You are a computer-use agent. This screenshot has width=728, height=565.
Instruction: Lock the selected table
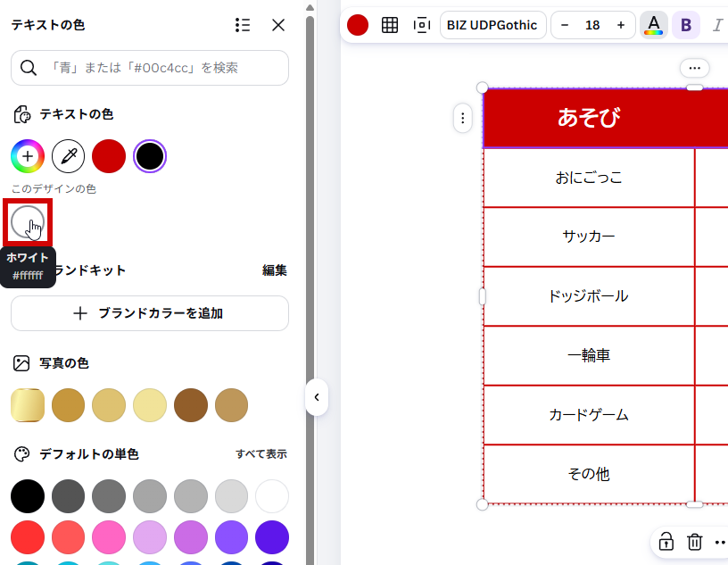tap(666, 542)
